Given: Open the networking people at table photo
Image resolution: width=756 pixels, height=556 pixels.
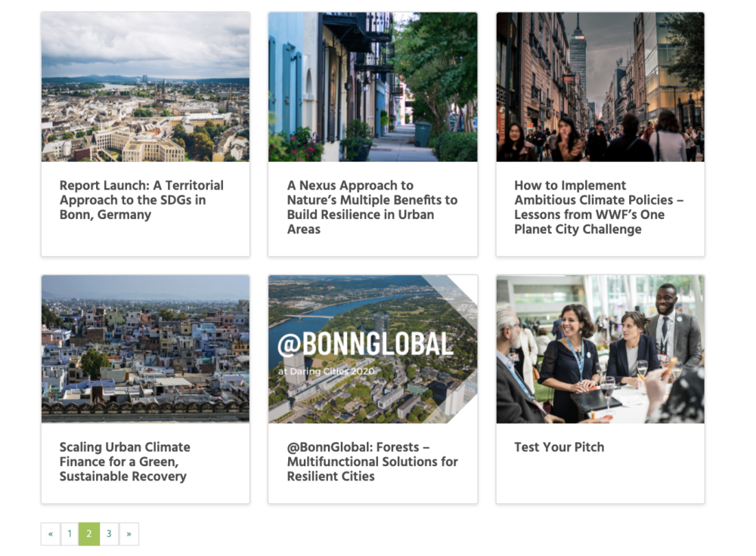Looking at the screenshot, I should (x=600, y=349).
